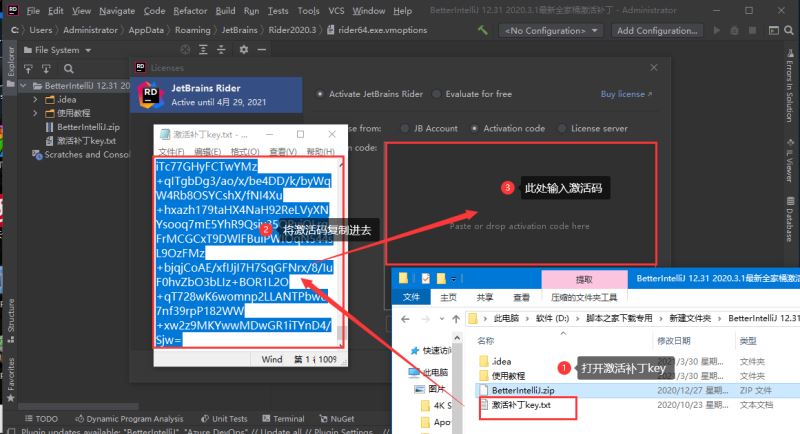Click the search magnifier in Explorer toolbar

coord(68,68)
